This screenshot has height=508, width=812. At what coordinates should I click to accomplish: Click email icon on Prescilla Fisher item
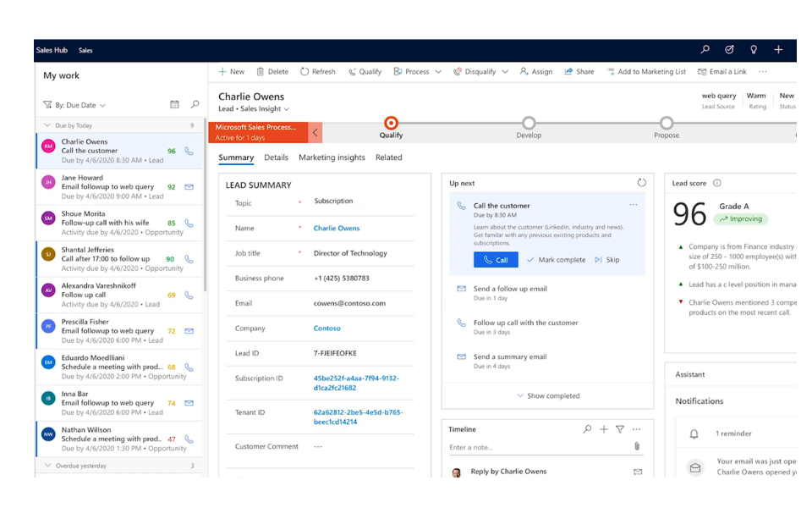point(189,331)
